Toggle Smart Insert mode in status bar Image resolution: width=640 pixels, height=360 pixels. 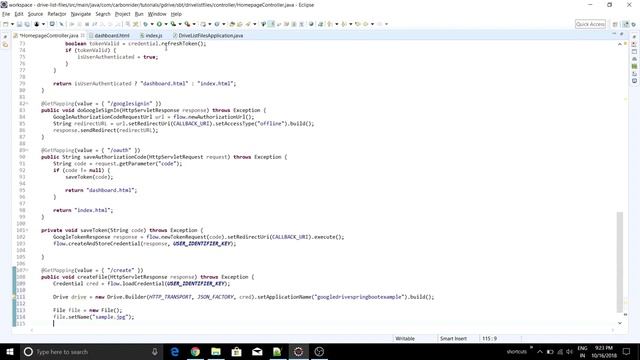click(x=453, y=338)
